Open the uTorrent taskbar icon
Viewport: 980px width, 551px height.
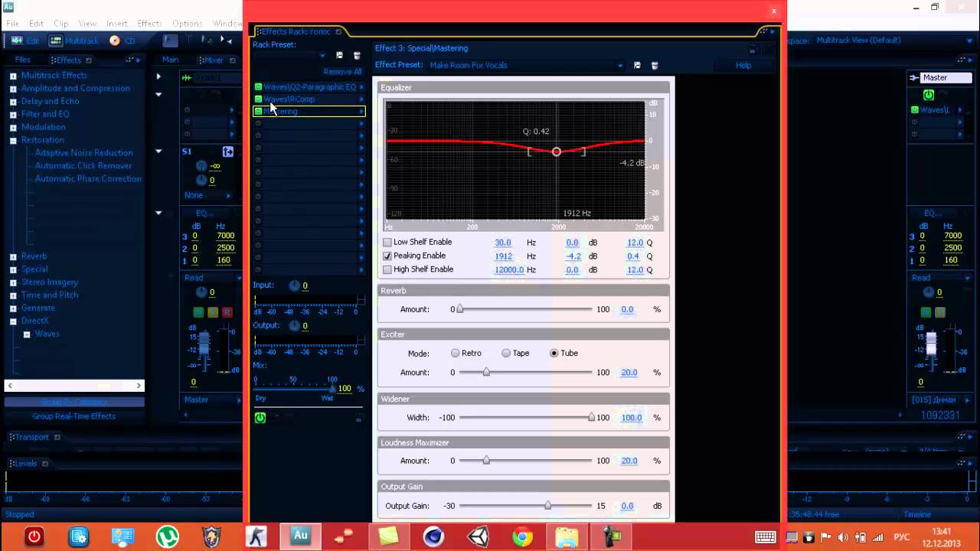(167, 537)
